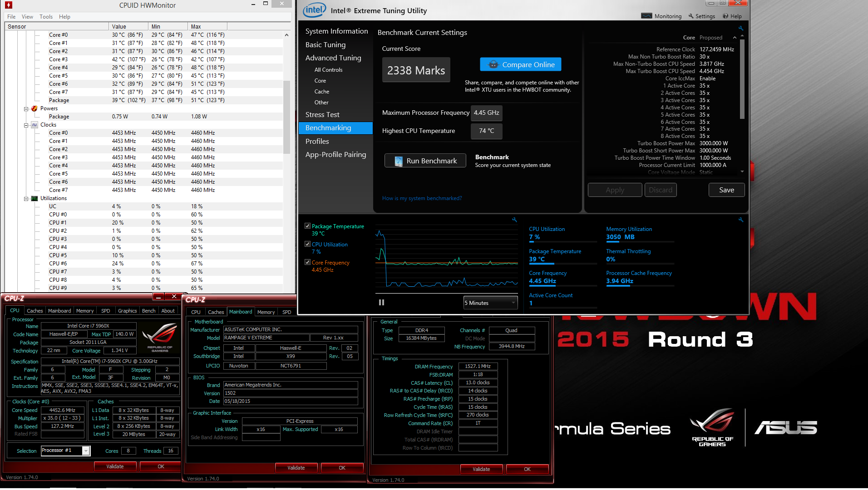Click the Core #3 temperature row in HWMonitor

pyautogui.click(x=143, y=59)
